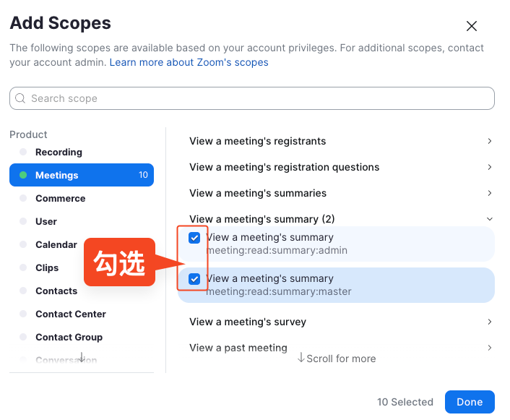Expand View a meeting's summaries chevron
The image size is (510, 420).
pos(489,194)
